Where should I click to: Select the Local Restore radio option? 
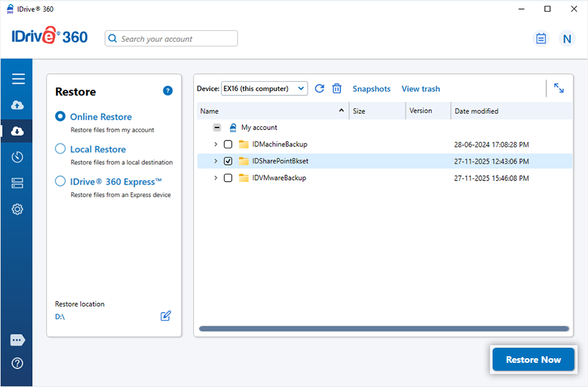61,149
